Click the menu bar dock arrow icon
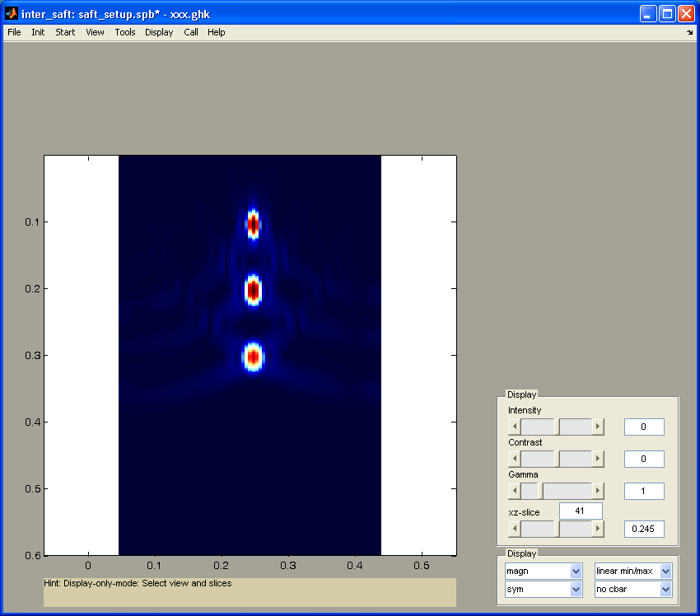This screenshot has height=616, width=700. pyautogui.click(x=690, y=32)
